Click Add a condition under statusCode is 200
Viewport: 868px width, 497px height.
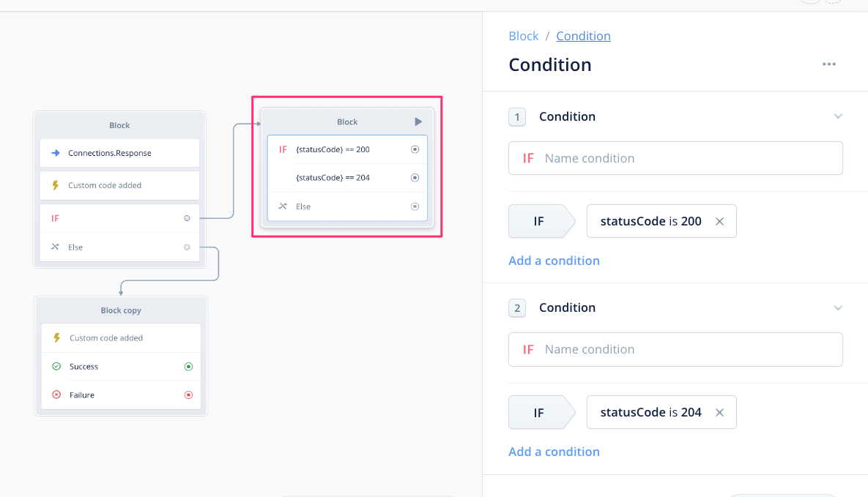pos(554,261)
